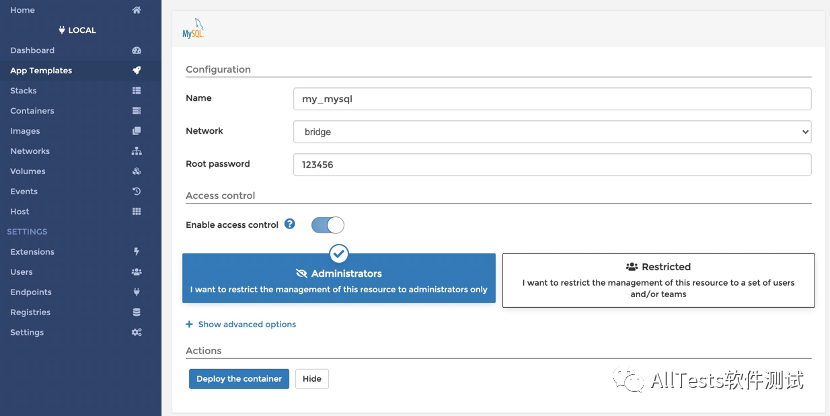
Task: Click the Root password input field
Action: click(552, 165)
